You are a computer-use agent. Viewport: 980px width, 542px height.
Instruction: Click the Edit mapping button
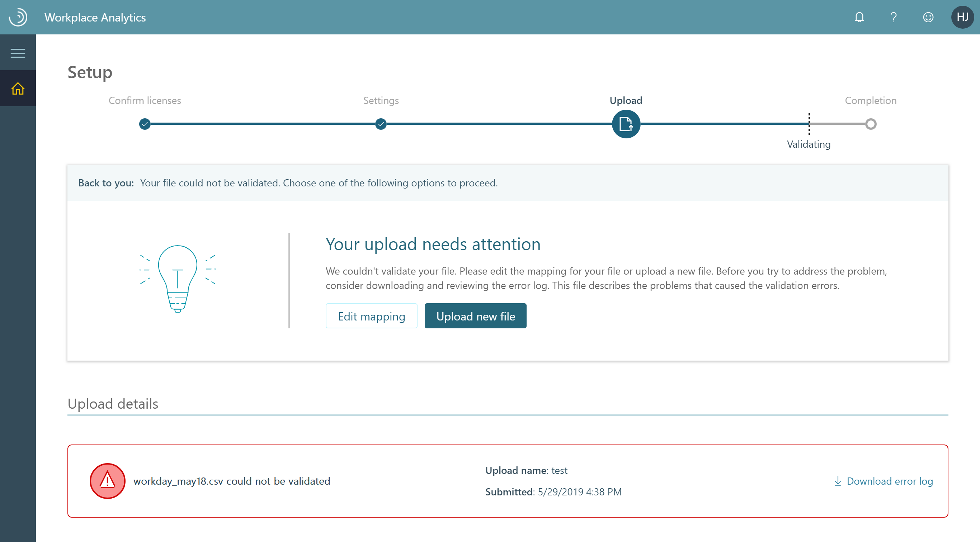click(x=371, y=316)
